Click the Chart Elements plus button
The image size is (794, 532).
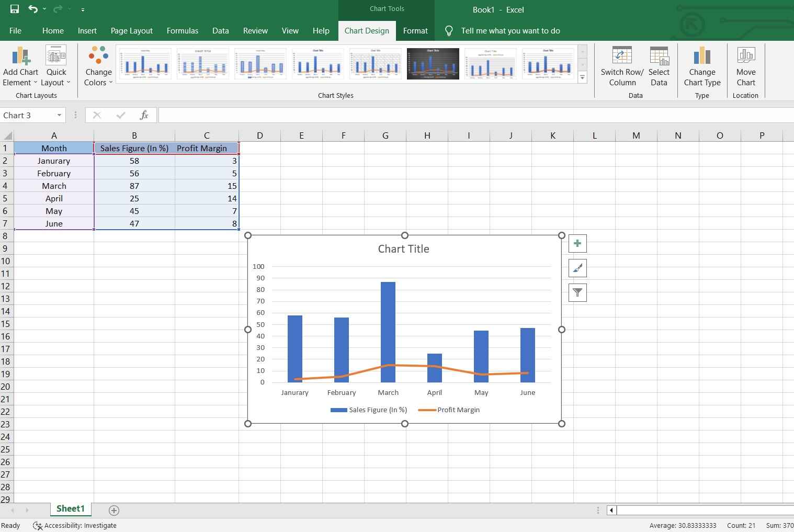tap(577, 243)
